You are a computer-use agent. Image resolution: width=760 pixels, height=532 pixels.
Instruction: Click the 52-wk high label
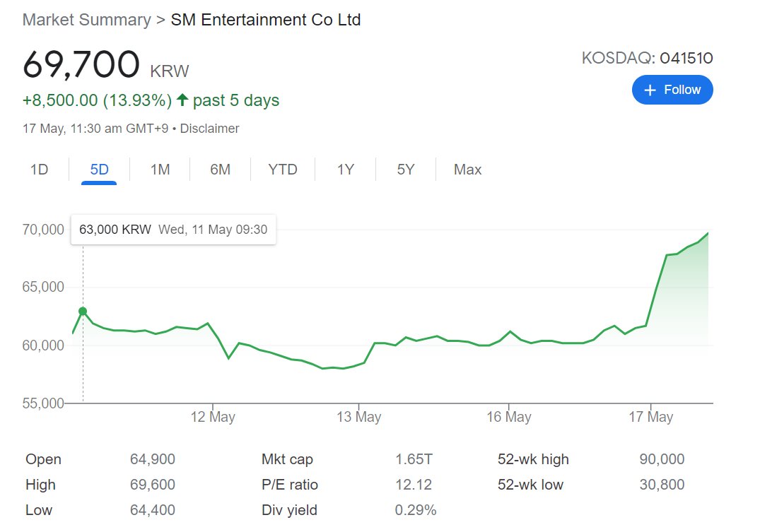click(x=533, y=459)
